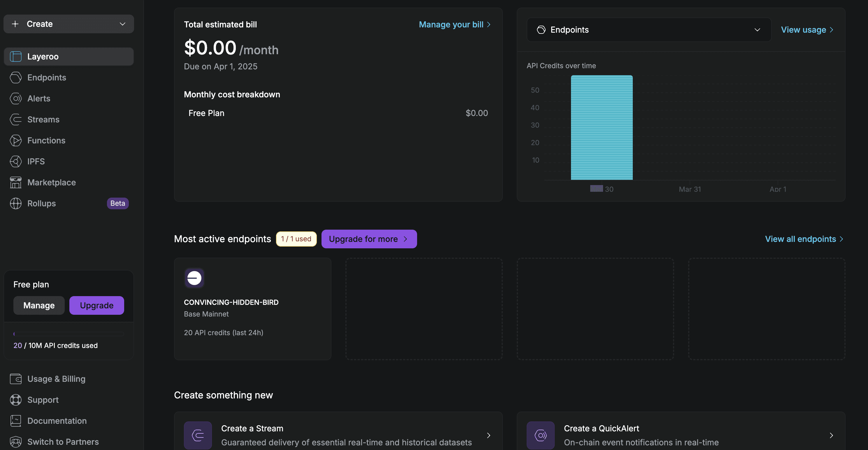The image size is (868, 450).
Task: Open the Endpoints selector above the usage chart
Action: [x=649, y=30]
